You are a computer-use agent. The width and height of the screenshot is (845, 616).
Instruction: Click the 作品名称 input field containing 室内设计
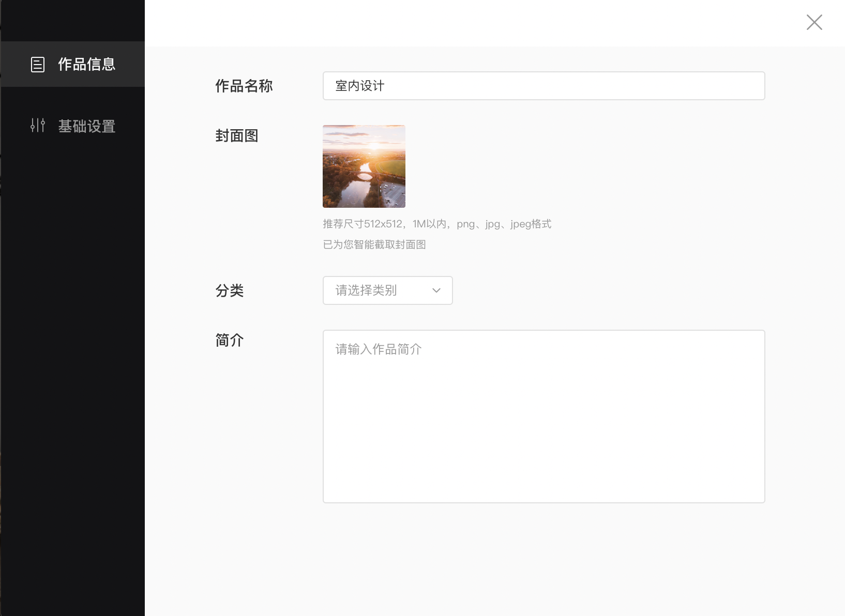pos(544,86)
